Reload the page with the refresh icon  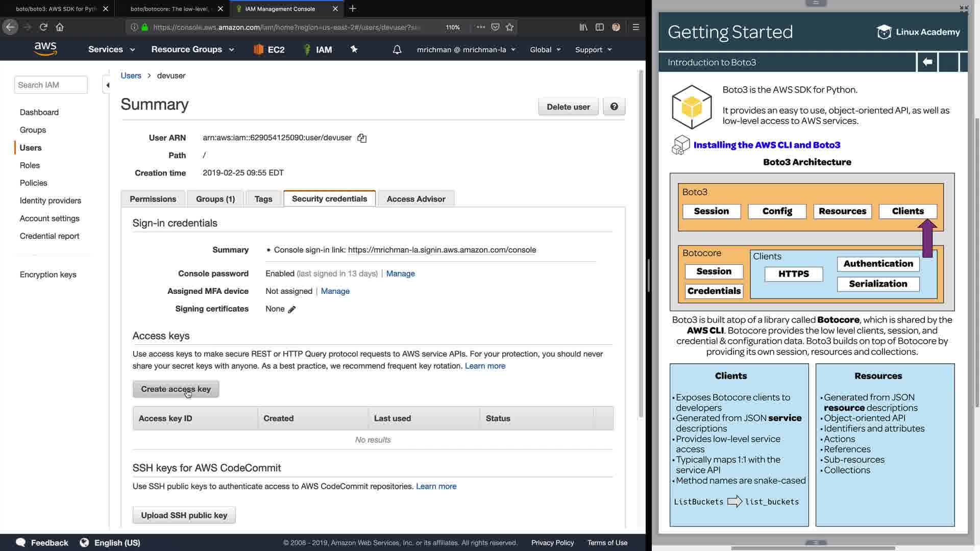[x=43, y=27]
